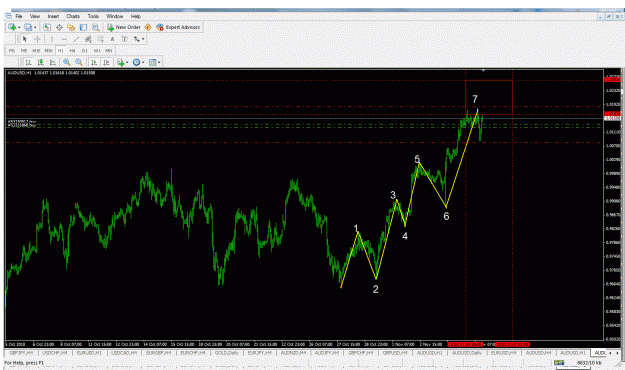Zoom out the chart with magnifier minus

tap(79, 62)
